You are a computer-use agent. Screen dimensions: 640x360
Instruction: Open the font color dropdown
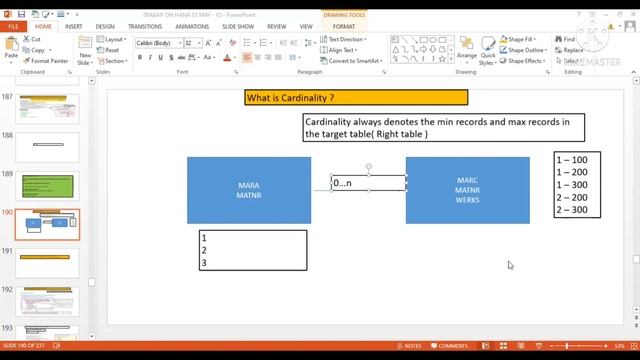(235, 58)
